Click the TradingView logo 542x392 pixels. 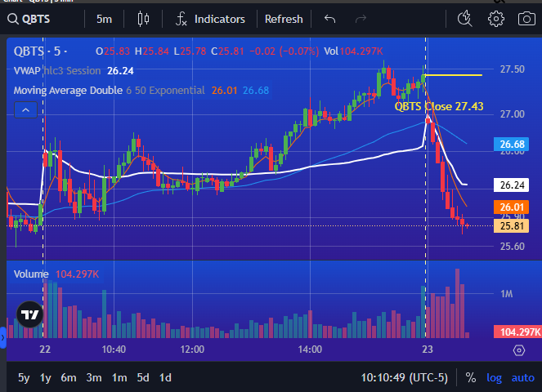(x=29, y=314)
